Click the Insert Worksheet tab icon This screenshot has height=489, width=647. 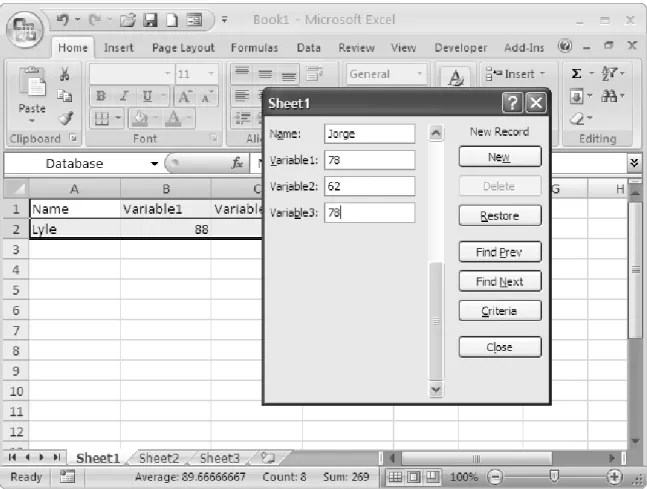point(268,458)
